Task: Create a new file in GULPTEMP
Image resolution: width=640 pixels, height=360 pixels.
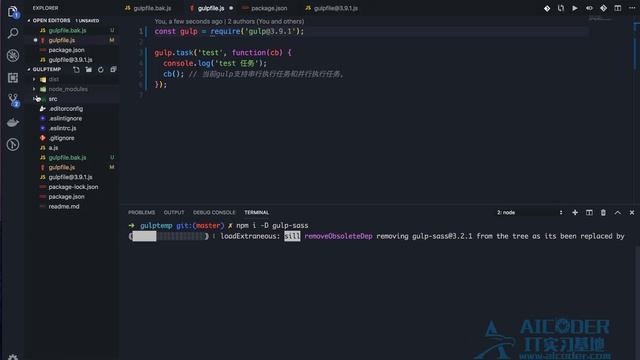Action: coord(76,69)
